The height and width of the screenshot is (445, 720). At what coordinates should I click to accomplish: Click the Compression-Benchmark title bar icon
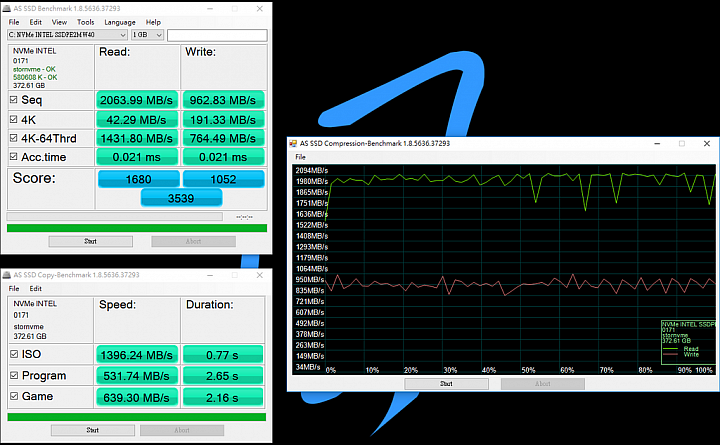click(293, 143)
